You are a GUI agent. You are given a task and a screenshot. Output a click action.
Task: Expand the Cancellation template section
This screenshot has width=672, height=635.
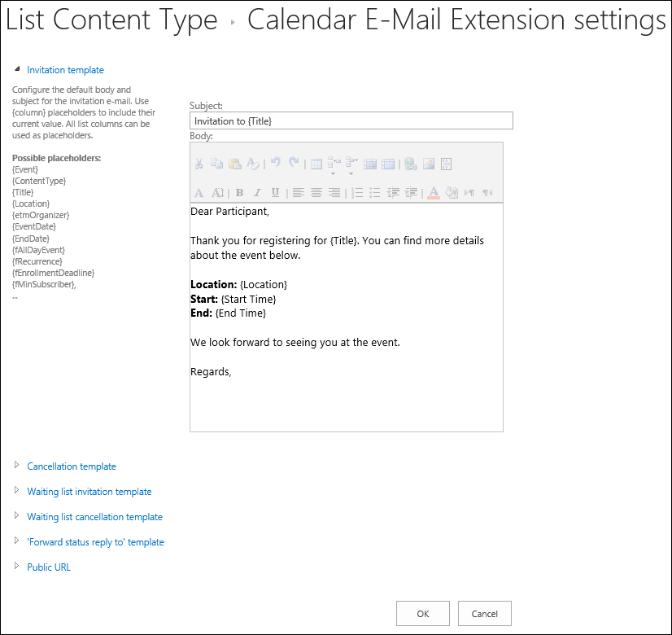pos(17,465)
